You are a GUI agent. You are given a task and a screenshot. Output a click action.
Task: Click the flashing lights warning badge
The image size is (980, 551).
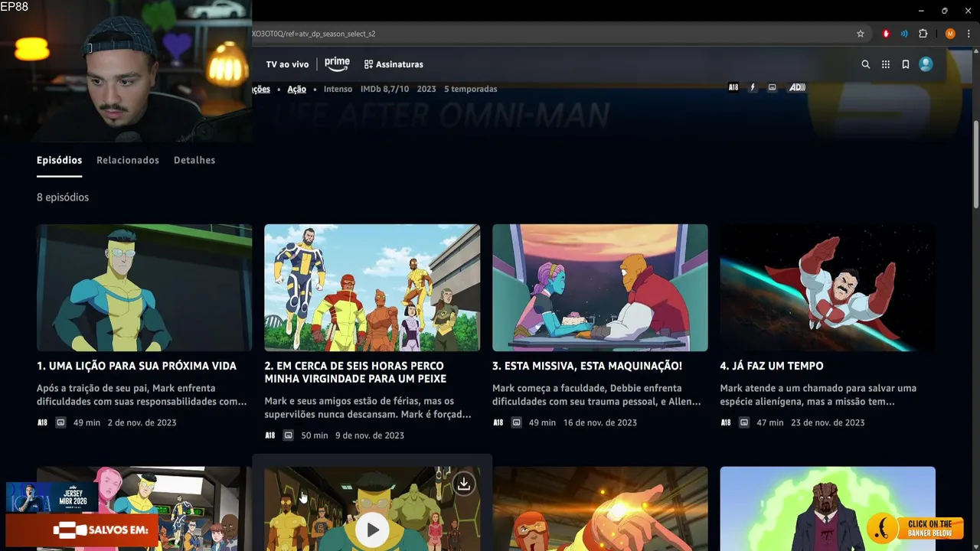point(753,87)
